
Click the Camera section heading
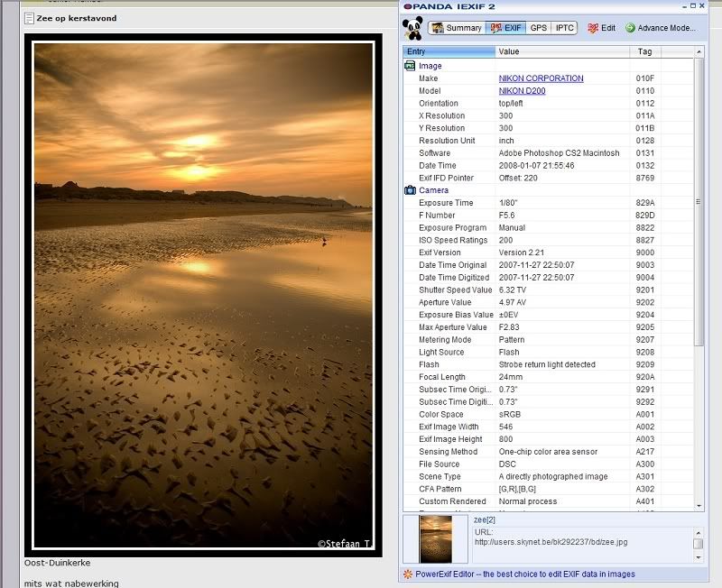click(x=433, y=190)
